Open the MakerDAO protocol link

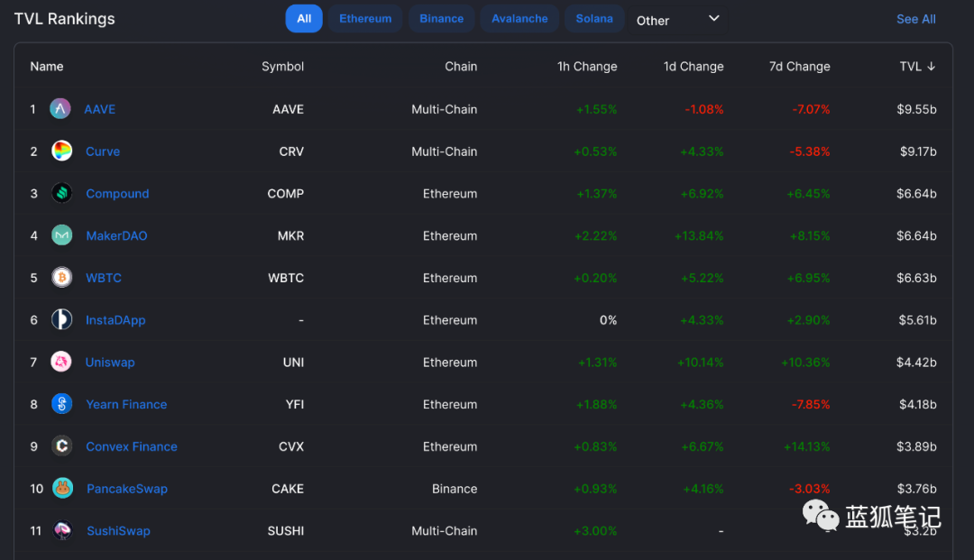pyautogui.click(x=116, y=236)
